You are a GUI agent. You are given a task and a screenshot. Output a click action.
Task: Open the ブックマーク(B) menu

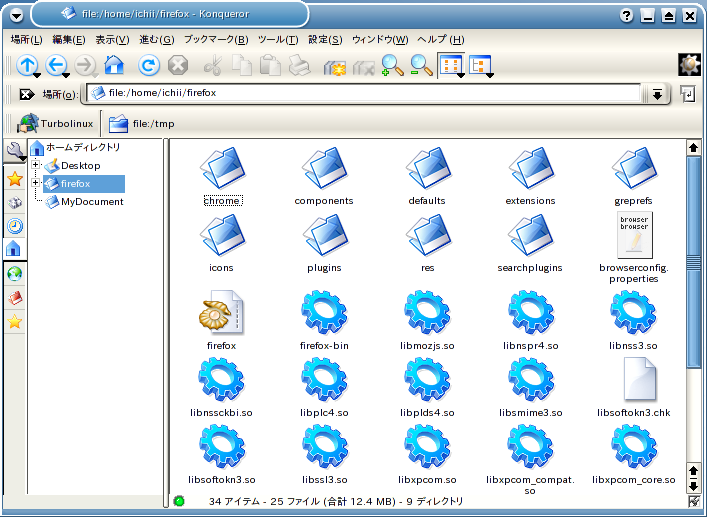[216, 40]
